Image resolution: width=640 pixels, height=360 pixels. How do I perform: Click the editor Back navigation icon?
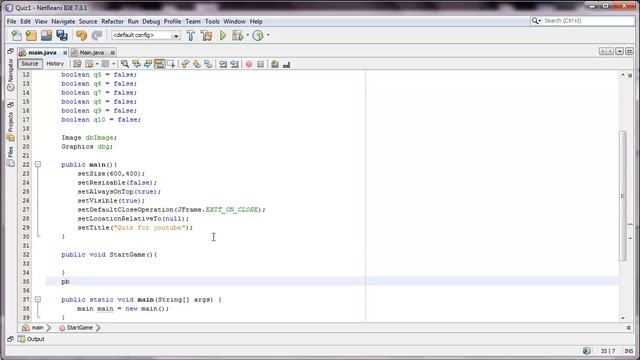89,64
